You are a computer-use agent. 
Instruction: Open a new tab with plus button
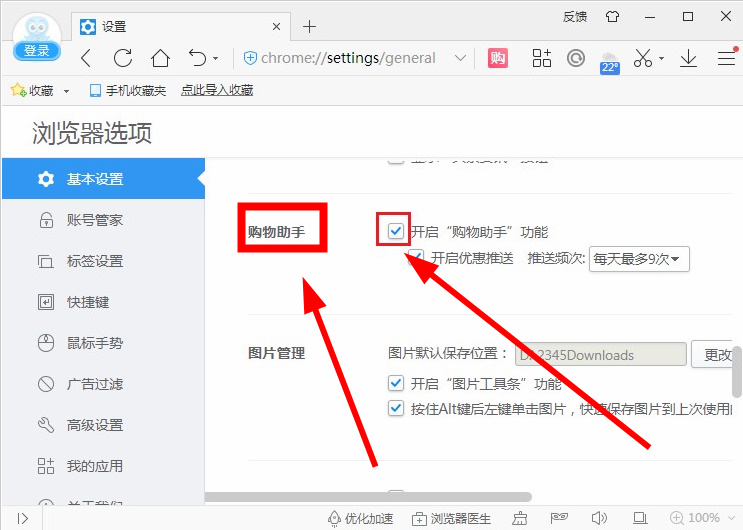pos(309,27)
